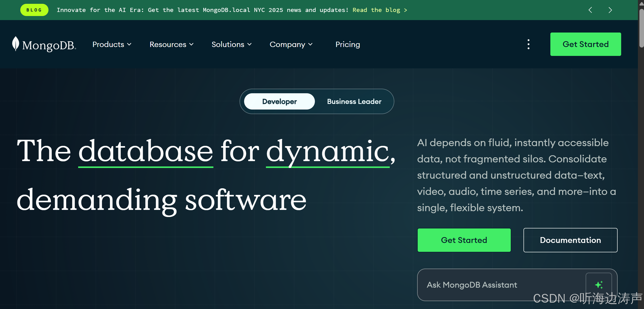Go to previous banner announcement arrow
Viewport: 644px width, 309px height.
point(590,10)
